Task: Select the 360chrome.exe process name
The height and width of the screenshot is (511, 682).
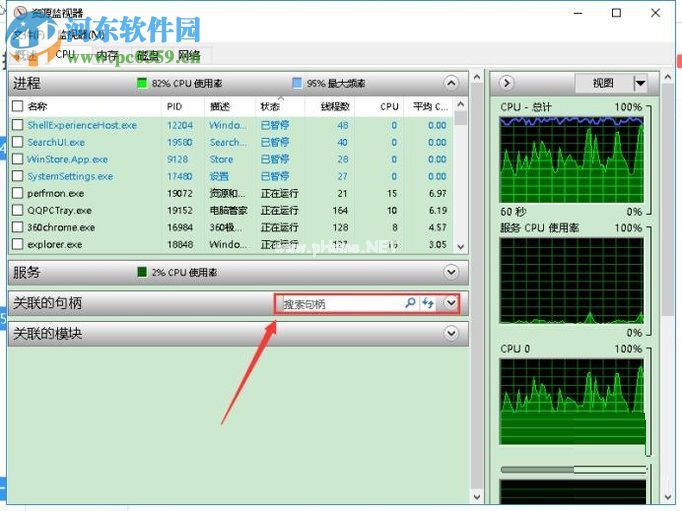Action: point(61,227)
